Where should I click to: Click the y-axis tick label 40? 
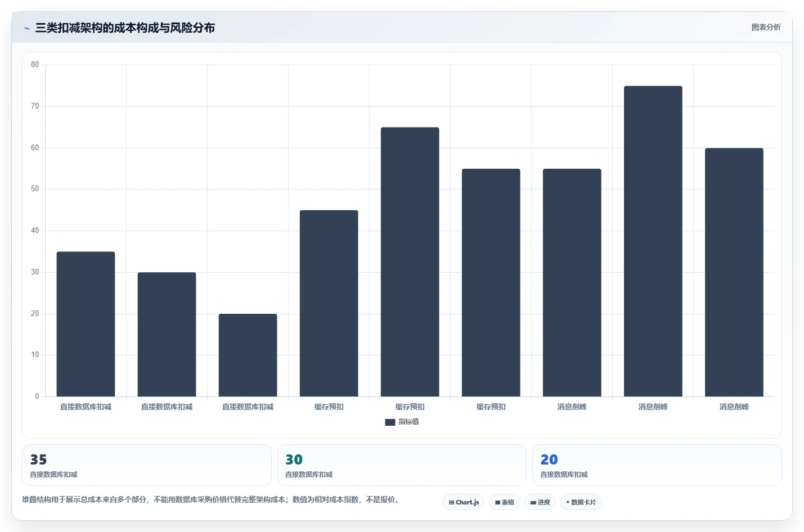pos(35,231)
